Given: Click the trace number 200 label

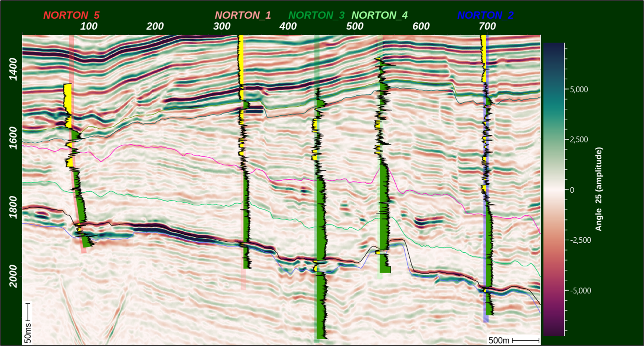Looking at the screenshot, I should point(155,26).
